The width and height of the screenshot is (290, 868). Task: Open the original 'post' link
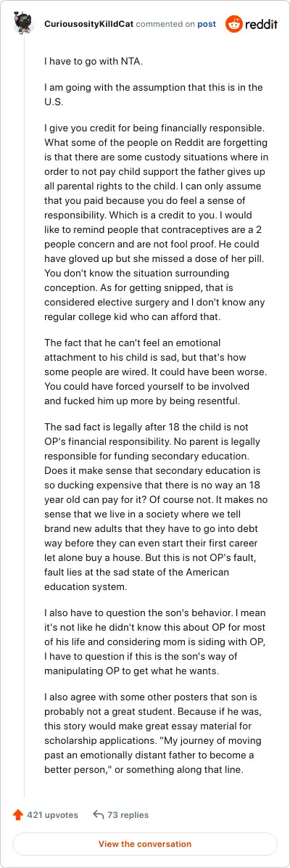click(x=207, y=25)
